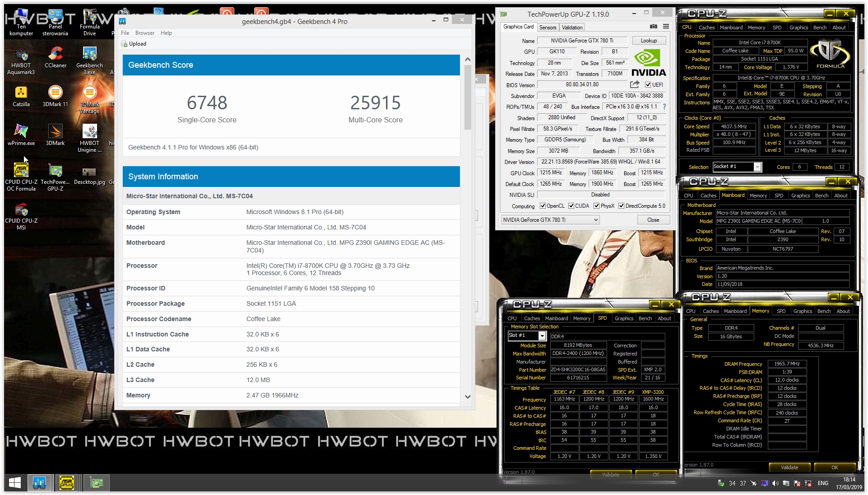Open 3DMark 11 desktop icon
868x495 pixels.
click(x=56, y=96)
